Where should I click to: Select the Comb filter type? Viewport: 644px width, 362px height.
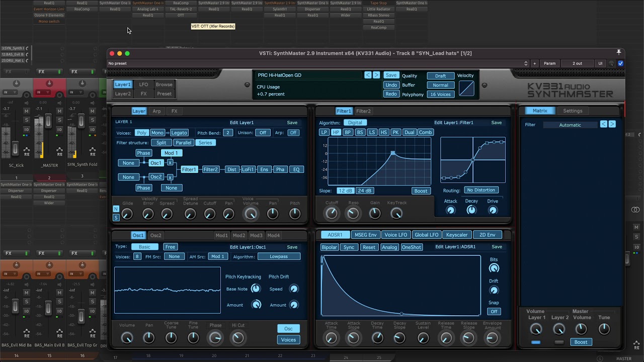tap(425, 132)
